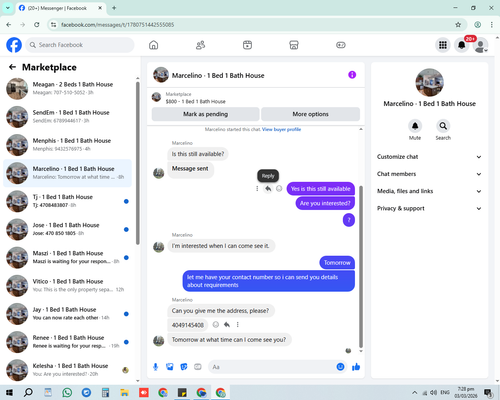Reload the browser page
Image resolution: width=500 pixels, height=400 pixels.
point(37,25)
